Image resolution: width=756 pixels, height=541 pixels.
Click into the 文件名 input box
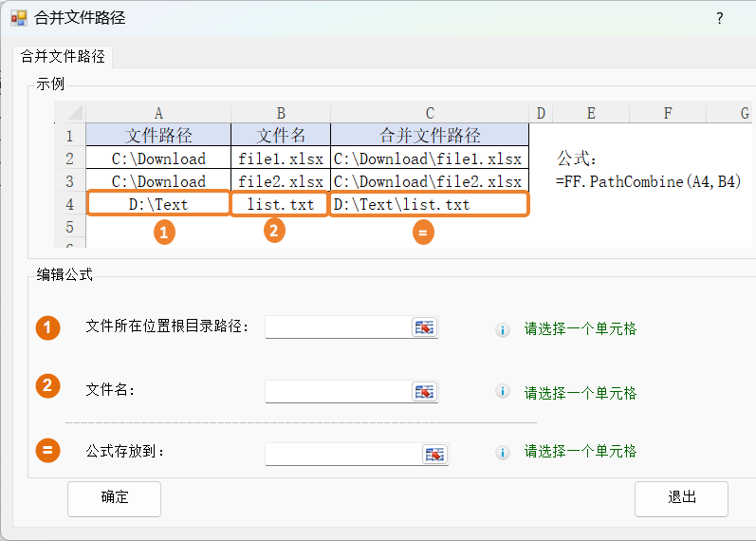(x=338, y=392)
